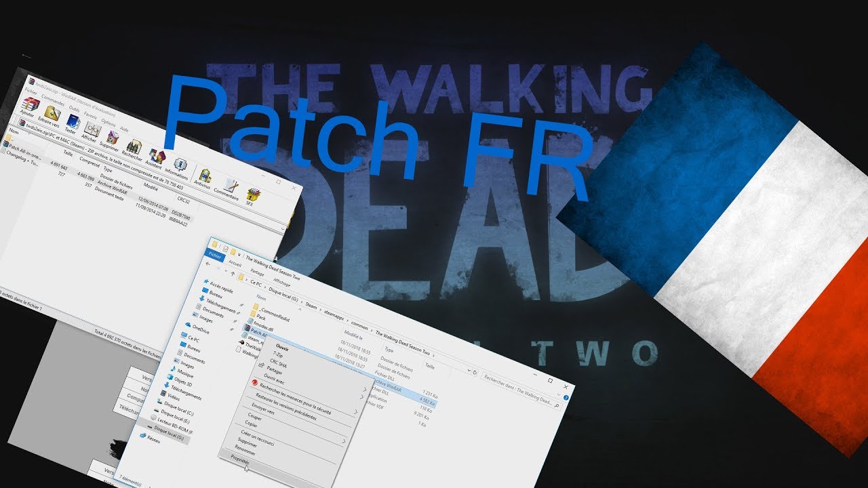Open the _CommonRedist folder

point(275,313)
